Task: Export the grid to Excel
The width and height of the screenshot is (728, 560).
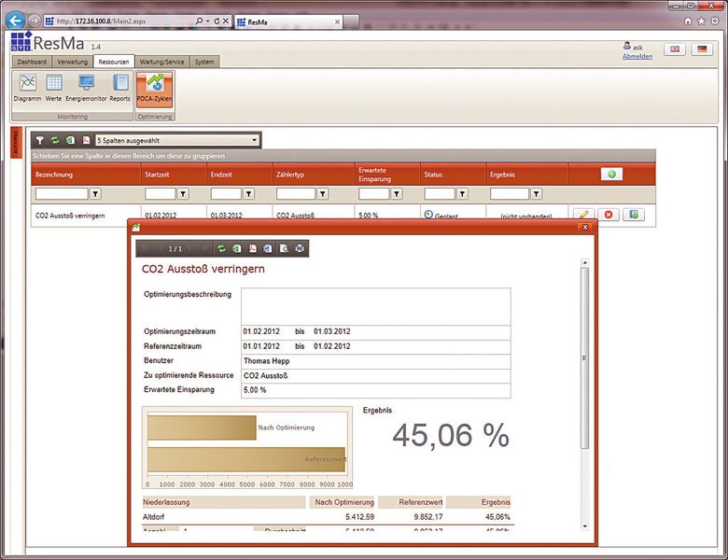Action: pyautogui.click(x=70, y=140)
